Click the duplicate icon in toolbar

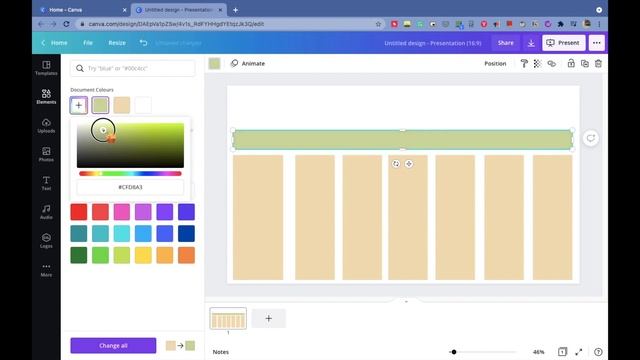[x=584, y=64]
